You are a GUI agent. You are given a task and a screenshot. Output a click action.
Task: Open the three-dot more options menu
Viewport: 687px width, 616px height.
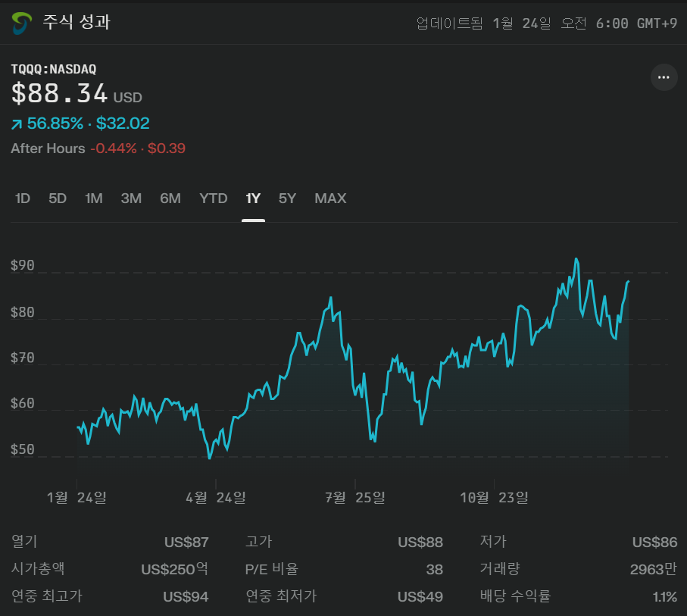pos(664,77)
